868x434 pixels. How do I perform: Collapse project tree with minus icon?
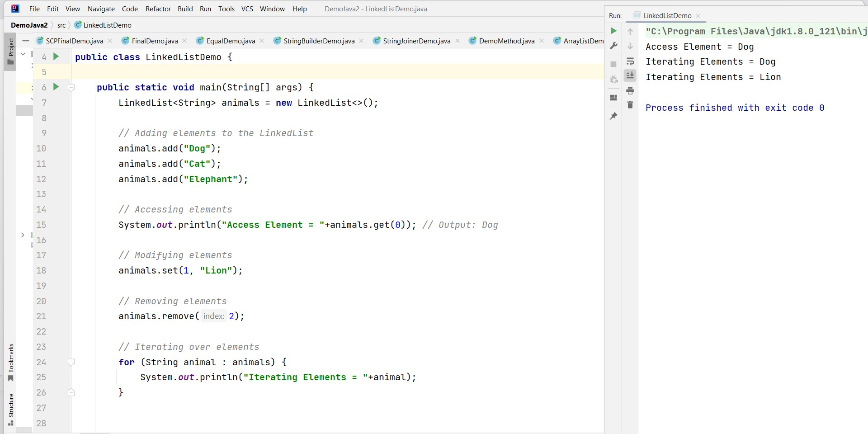point(26,41)
